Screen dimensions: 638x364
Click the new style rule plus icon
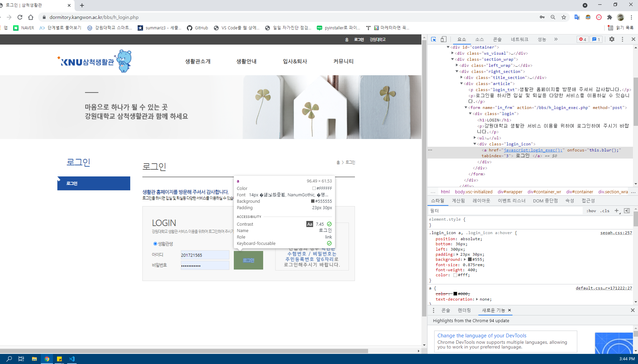617,211
